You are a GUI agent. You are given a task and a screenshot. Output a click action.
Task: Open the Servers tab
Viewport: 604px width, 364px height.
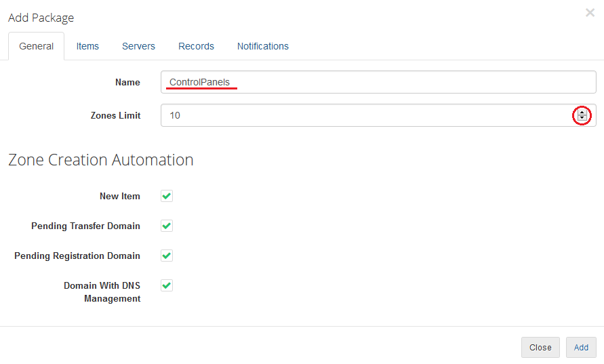(x=138, y=46)
